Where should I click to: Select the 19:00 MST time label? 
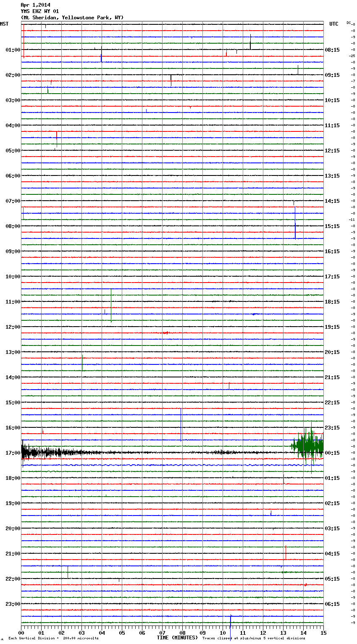13,503
